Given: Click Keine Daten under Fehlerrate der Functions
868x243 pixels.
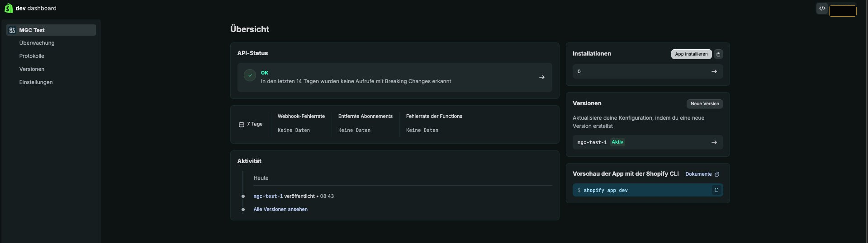Looking at the screenshot, I should 422,130.
